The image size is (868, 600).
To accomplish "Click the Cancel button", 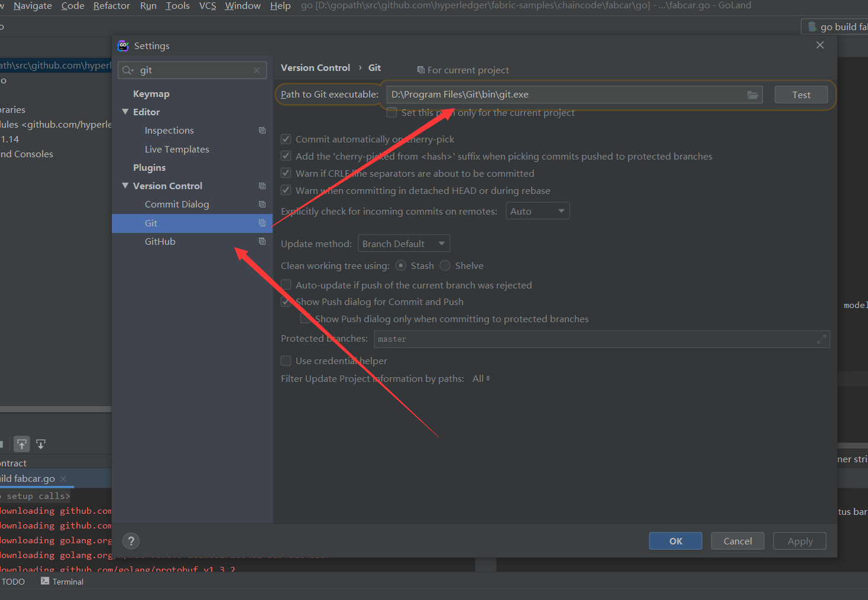I will coord(738,541).
